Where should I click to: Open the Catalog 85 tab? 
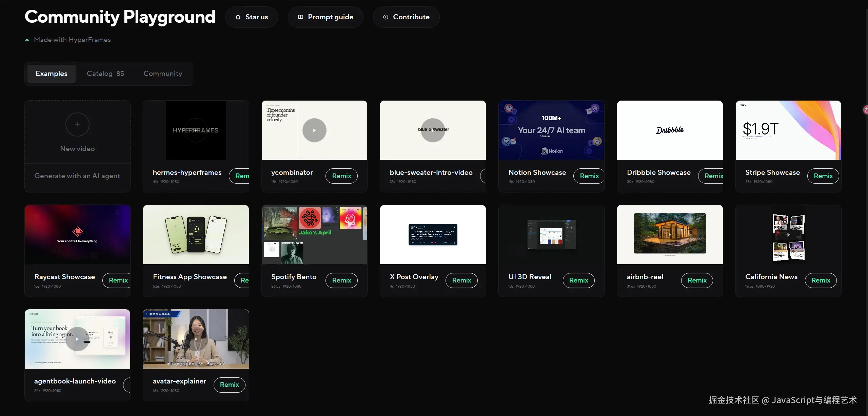tap(105, 74)
